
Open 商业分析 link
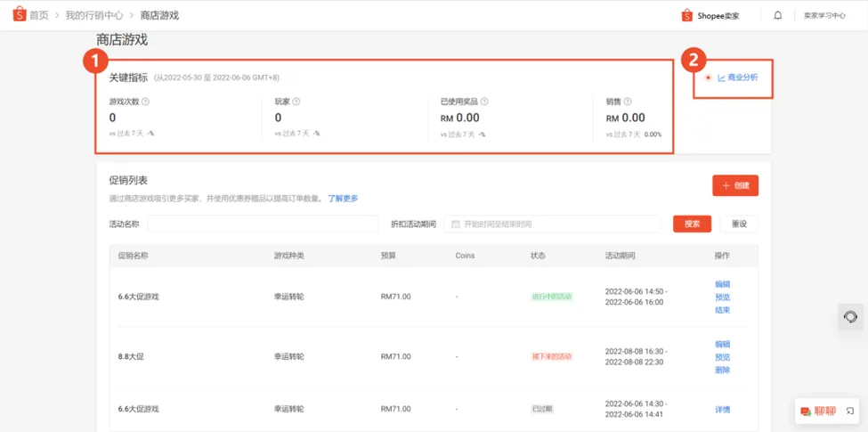tap(742, 78)
